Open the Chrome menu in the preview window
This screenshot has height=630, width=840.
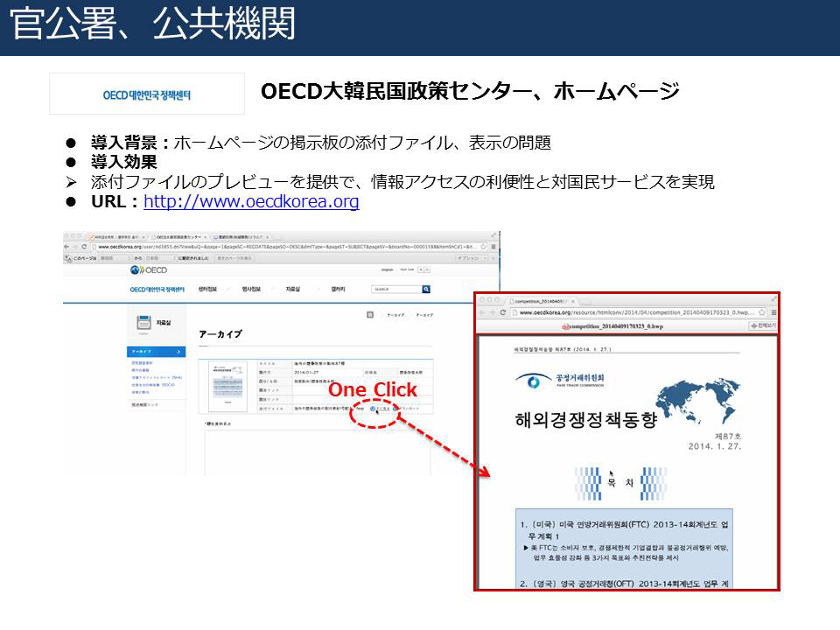tap(773, 312)
